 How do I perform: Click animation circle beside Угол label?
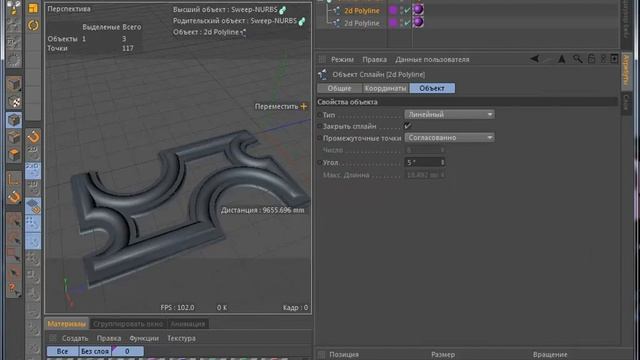tap(320, 162)
